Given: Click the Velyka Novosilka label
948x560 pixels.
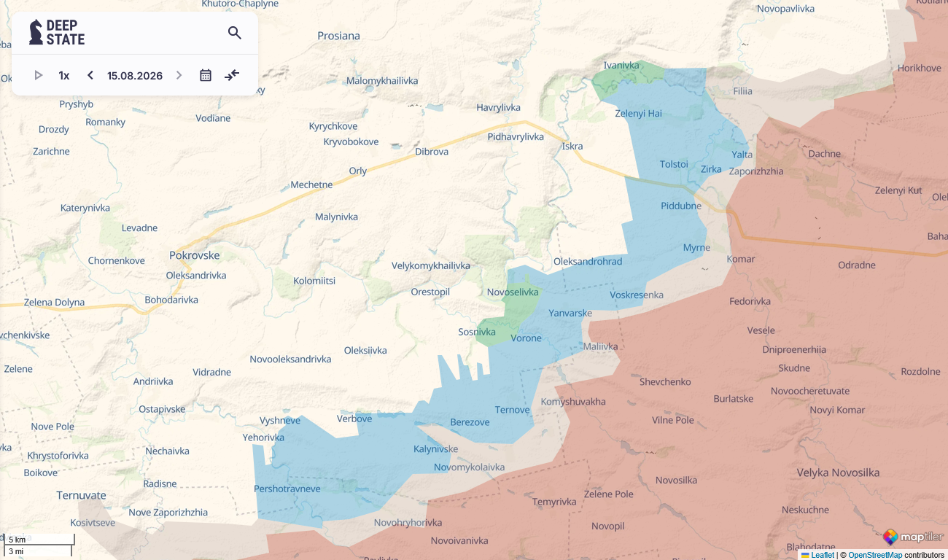Looking at the screenshot, I should pyautogui.click(x=838, y=472).
